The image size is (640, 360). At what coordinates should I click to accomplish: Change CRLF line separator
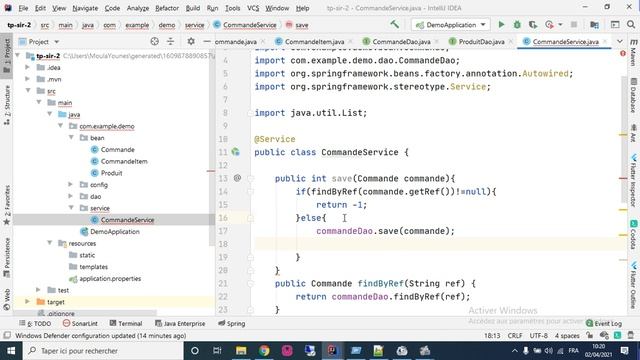[x=515, y=336]
